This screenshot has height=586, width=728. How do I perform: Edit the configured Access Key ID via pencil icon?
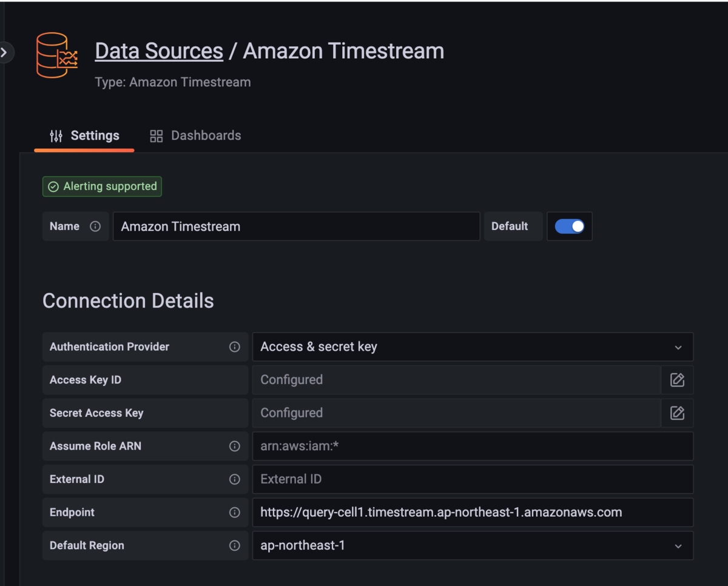(x=678, y=380)
